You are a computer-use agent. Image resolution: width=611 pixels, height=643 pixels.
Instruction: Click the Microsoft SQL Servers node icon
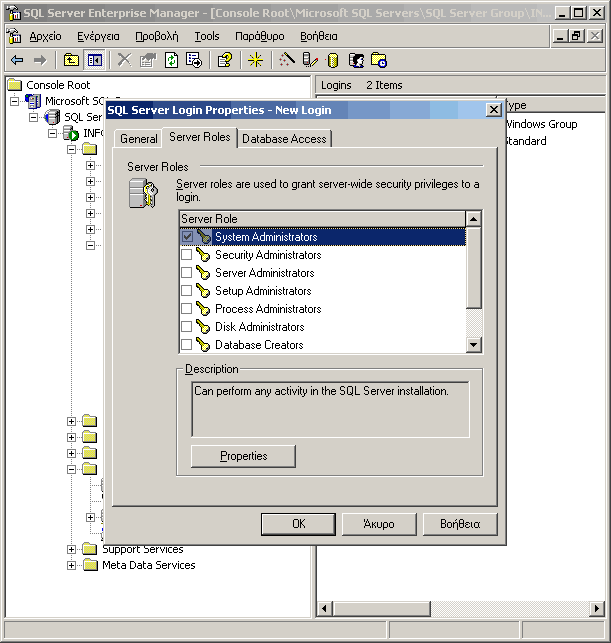tap(33, 101)
